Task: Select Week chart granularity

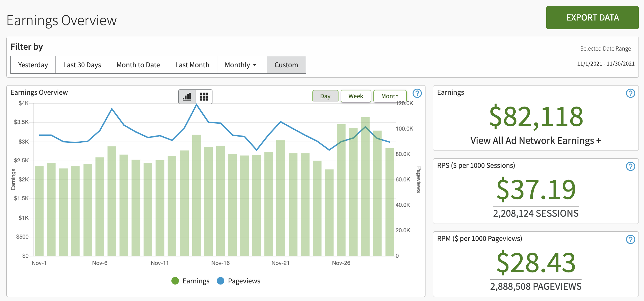Action: 356,96
